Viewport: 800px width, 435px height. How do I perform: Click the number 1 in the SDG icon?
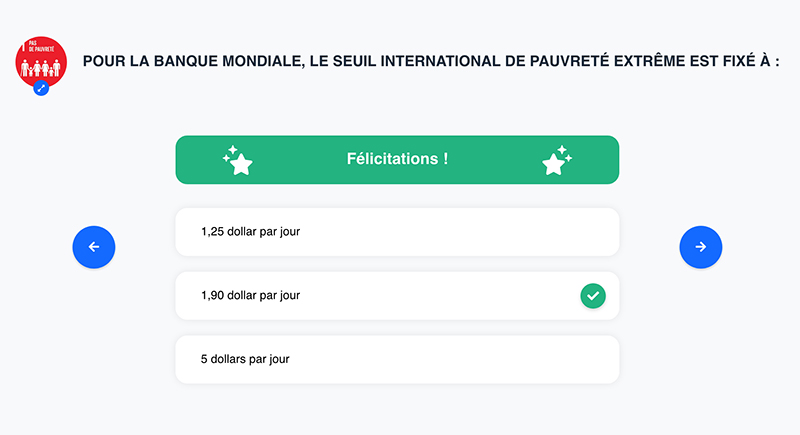25,46
